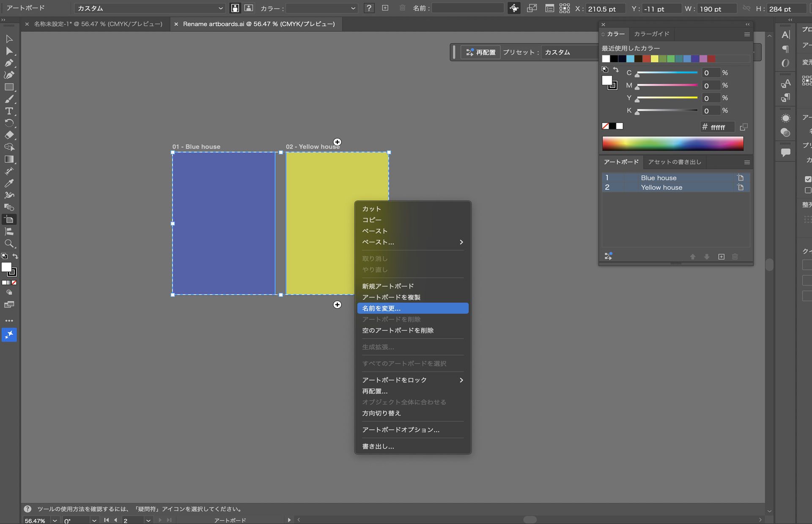Select the Paintbrush tool
The width and height of the screenshot is (812, 524).
click(8, 99)
